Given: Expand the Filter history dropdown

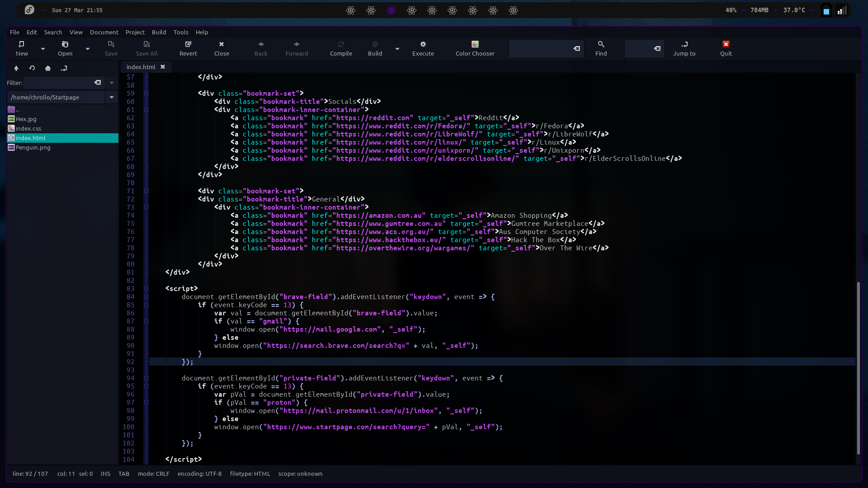Looking at the screenshot, I should (x=112, y=83).
